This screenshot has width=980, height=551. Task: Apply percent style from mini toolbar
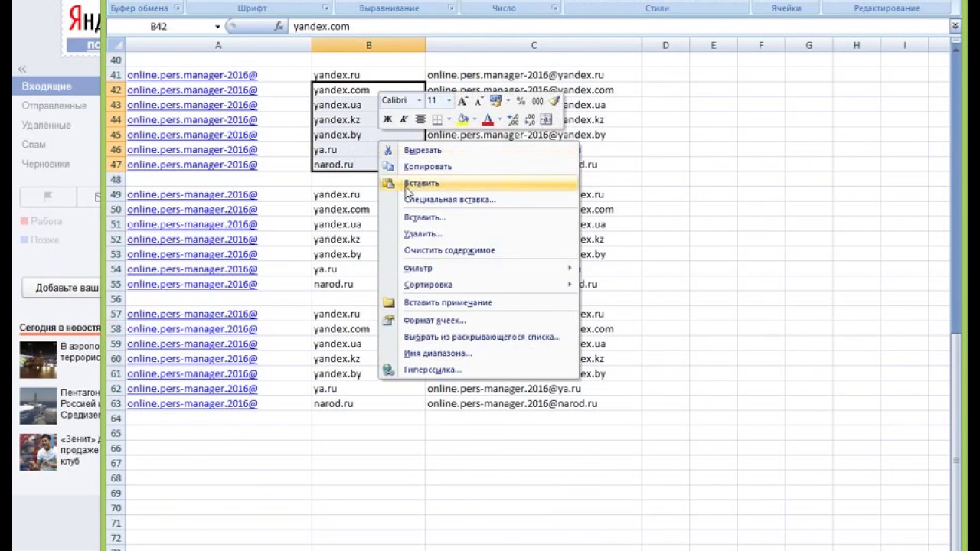[521, 101]
